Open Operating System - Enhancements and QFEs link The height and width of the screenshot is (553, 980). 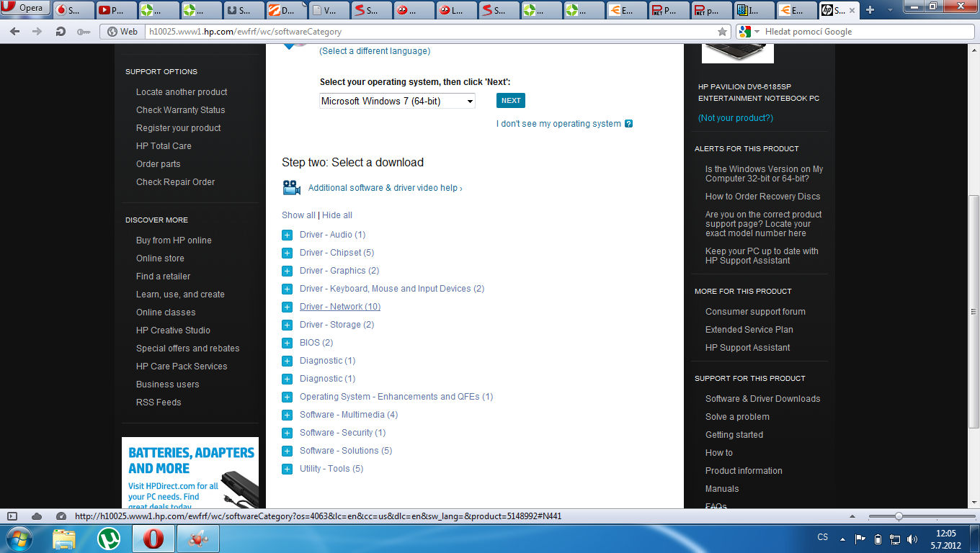coord(396,397)
